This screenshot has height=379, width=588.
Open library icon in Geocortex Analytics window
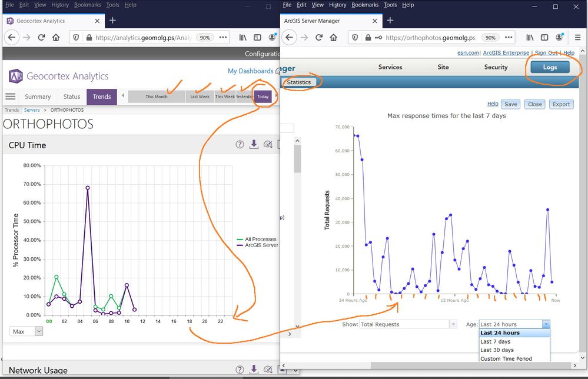click(243, 38)
